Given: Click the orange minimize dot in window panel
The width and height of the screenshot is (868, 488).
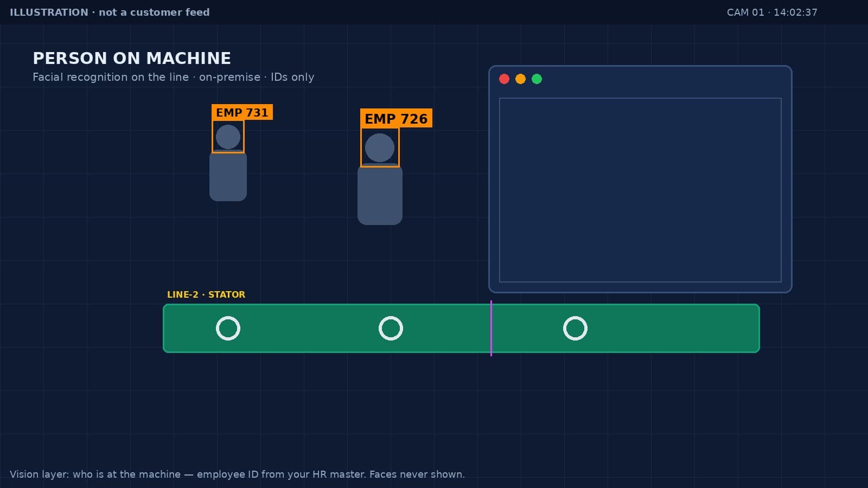Looking at the screenshot, I should [x=520, y=79].
